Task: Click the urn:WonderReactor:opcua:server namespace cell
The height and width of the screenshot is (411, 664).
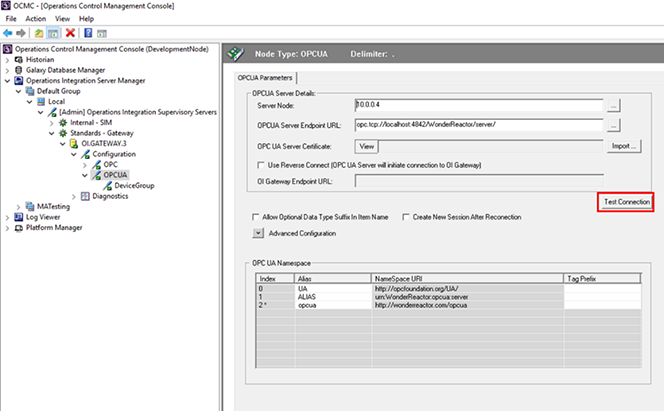Action: [468, 297]
